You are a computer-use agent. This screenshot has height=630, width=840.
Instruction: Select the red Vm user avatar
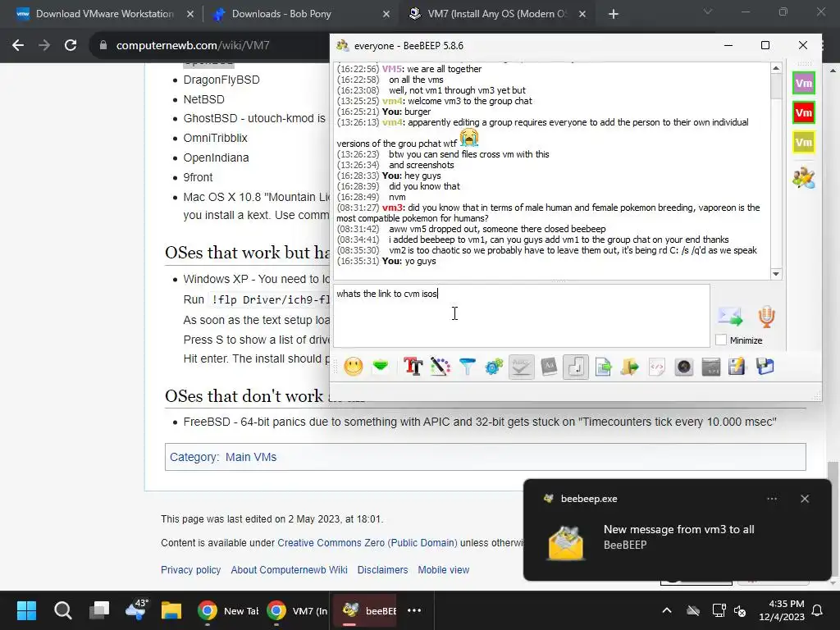click(804, 112)
